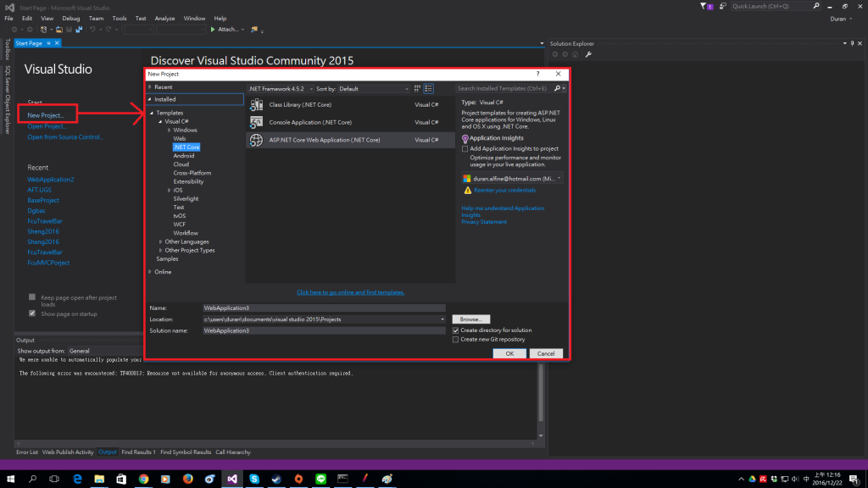Open the .NET Framework 4.5.2 version dropdown

click(x=280, y=88)
